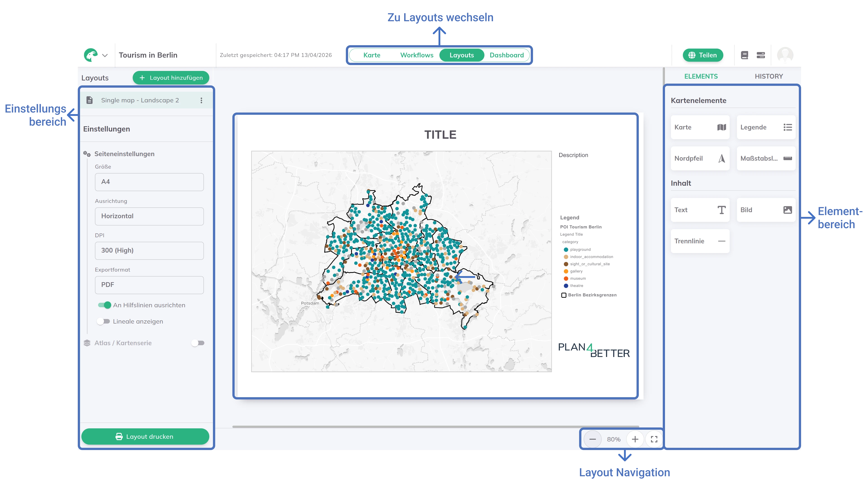Add a Nordpfeil element

[x=700, y=158]
